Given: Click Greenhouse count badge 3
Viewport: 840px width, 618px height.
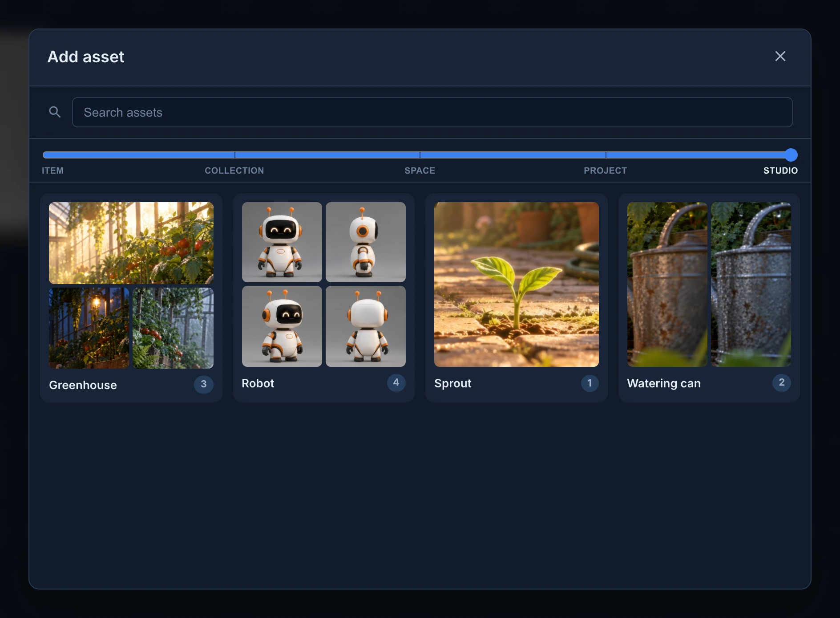Looking at the screenshot, I should click(203, 384).
